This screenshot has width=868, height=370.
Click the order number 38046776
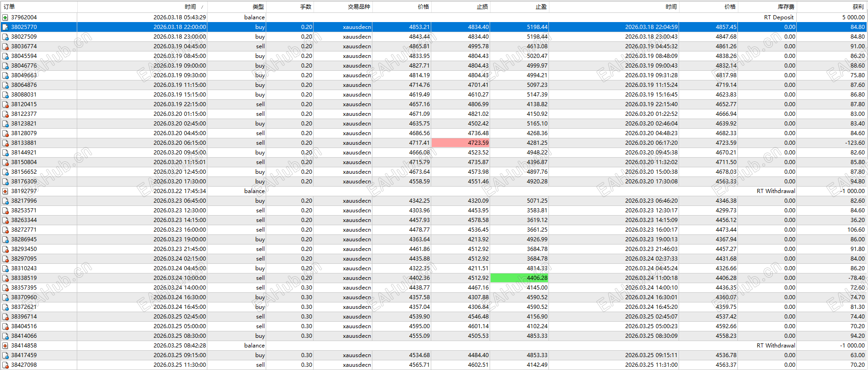click(24, 66)
